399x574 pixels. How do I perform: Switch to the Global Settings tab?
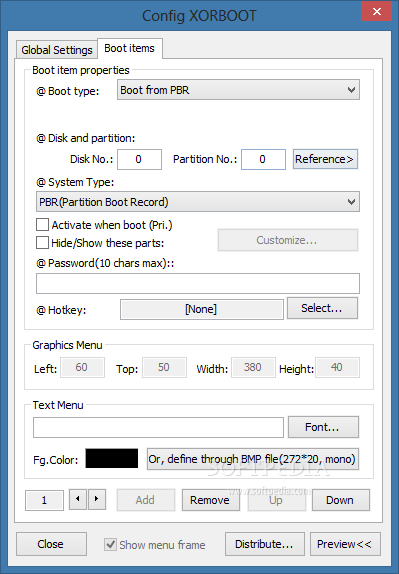(x=57, y=49)
